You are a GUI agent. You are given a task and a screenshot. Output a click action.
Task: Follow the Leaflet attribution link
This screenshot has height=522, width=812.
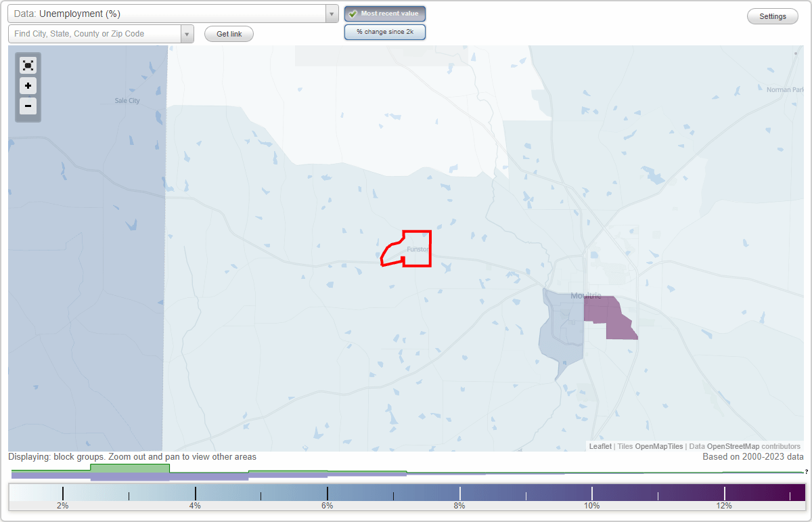click(x=600, y=446)
